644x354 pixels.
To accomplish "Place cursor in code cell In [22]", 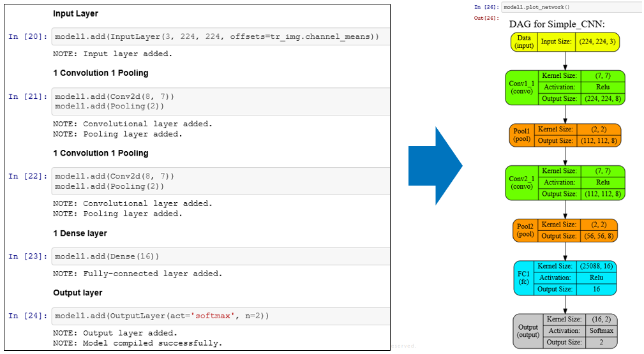I will click(220, 181).
